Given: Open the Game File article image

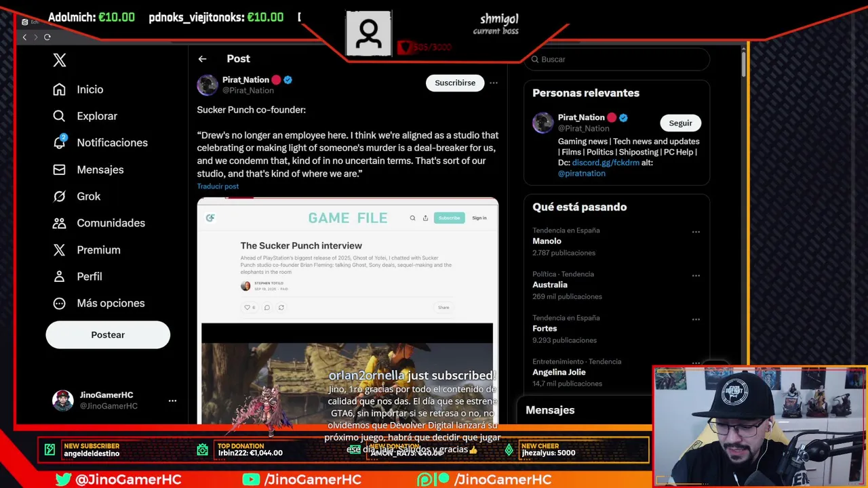Looking at the screenshot, I should coord(348,311).
